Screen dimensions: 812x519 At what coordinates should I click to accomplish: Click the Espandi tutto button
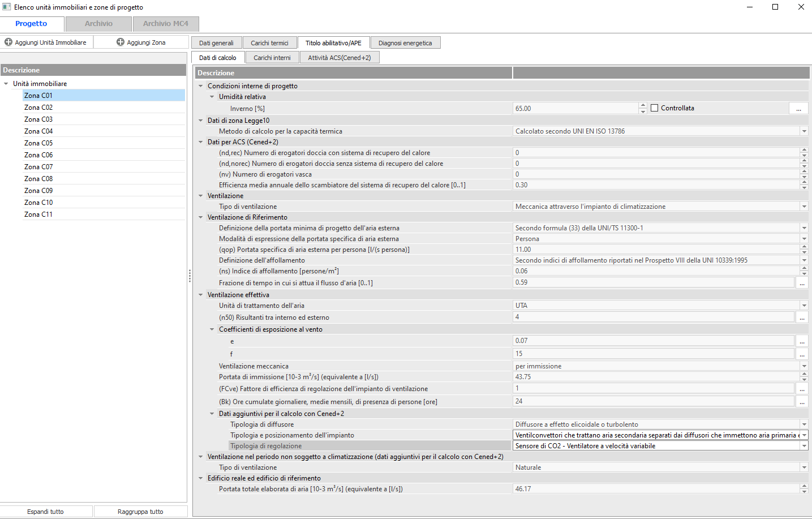pos(46,512)
